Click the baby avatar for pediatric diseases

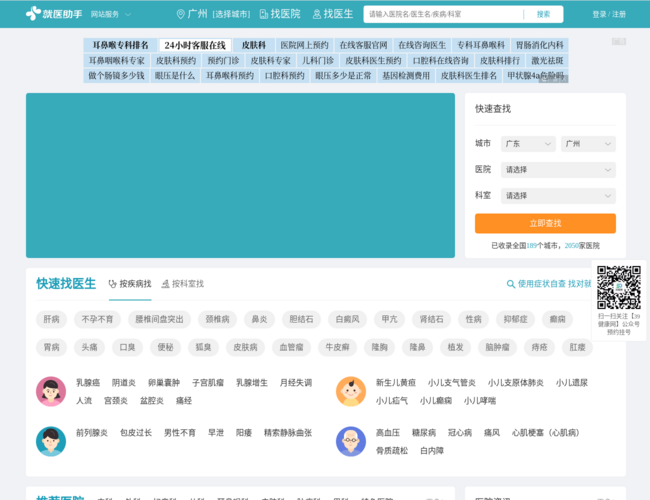pyautogui.click(x=351, y=391)
